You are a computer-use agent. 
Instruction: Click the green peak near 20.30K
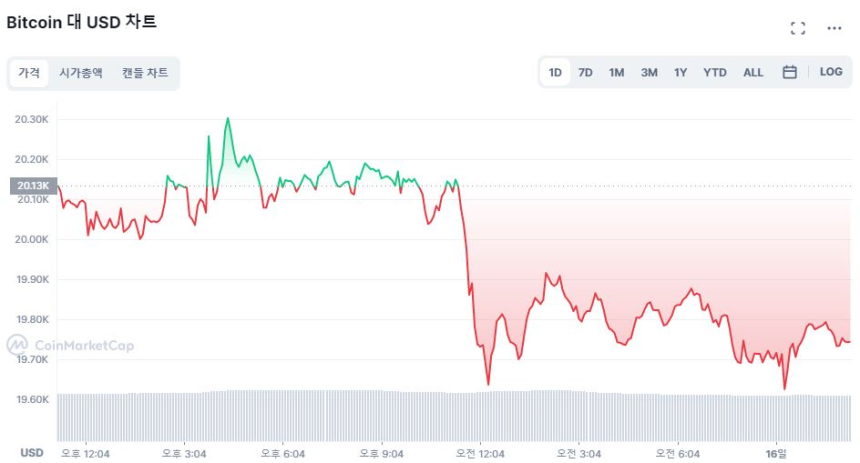point(228,119)
